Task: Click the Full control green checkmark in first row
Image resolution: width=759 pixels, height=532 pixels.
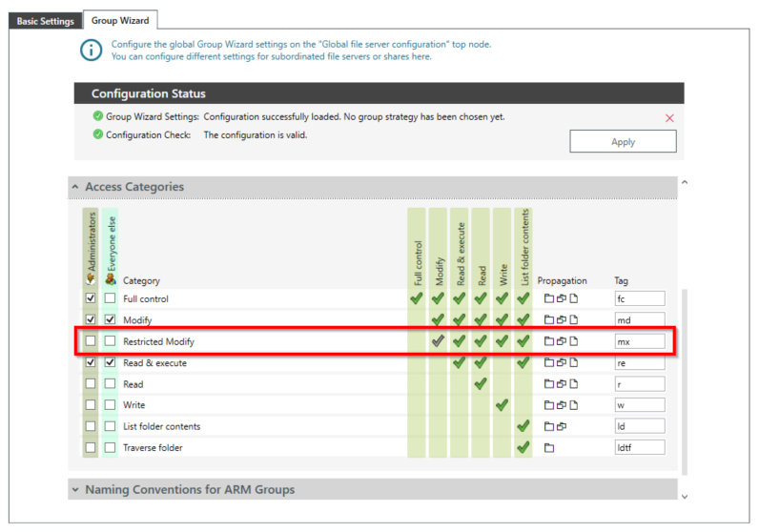Action: coord(417,298)
